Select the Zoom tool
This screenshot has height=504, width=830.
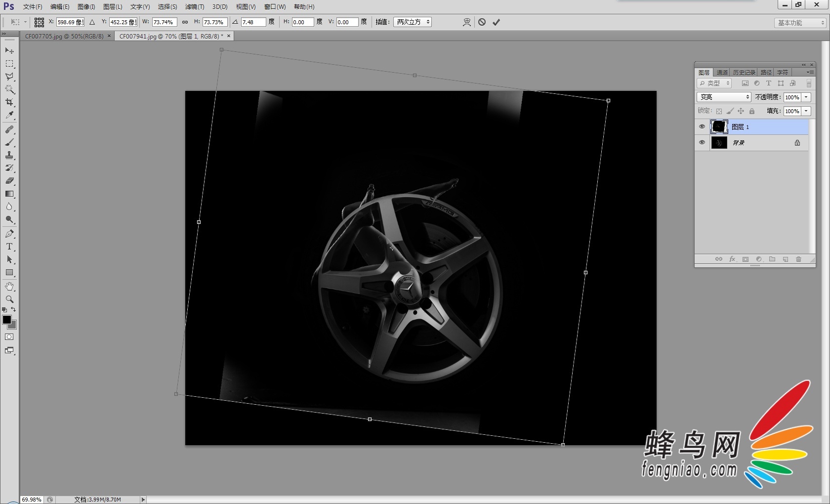coord(9,299)
